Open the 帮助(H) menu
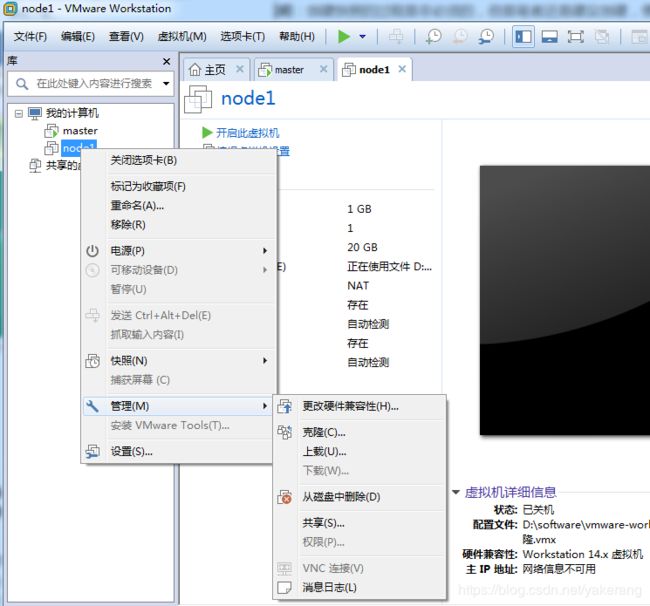 click(297, 36)
